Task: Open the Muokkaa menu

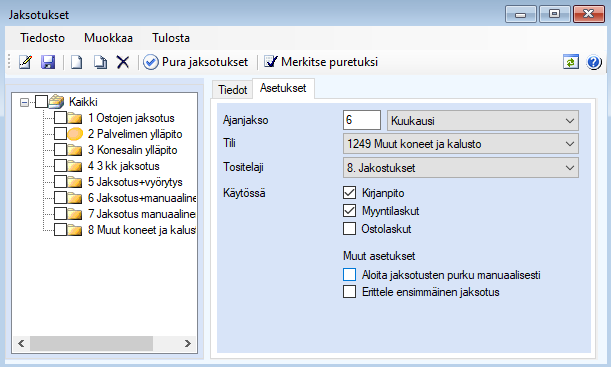Action: [x=108, y=38]
